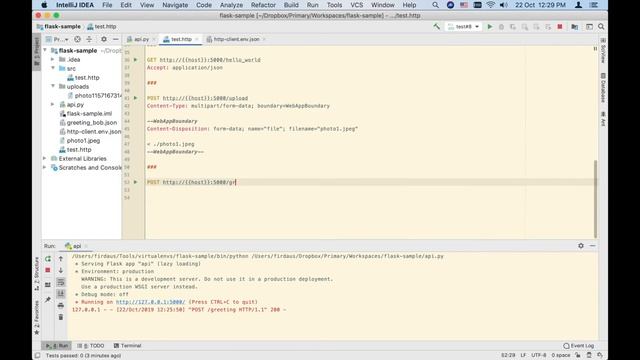Click the flask-sample breadcrumb in navigation bar
Image resolution: width=640 pixels, height=360 pixels.
[59, 27]
